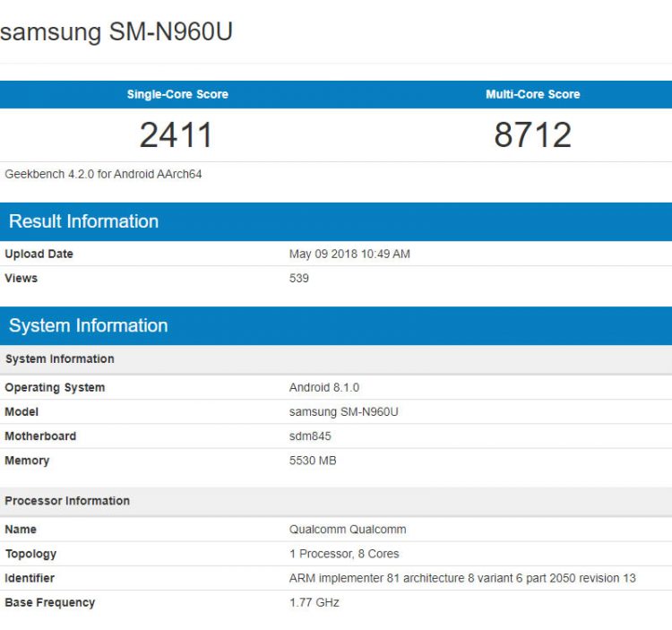Click the date 'May 09 2018 10:49 AM'
Viewport: 672px width, 630px height.
tap(349, 254)
